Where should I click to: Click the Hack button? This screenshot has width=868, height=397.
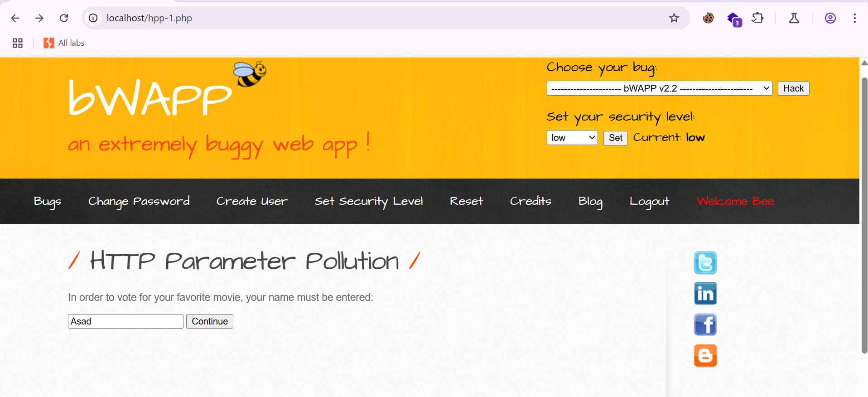793,88
